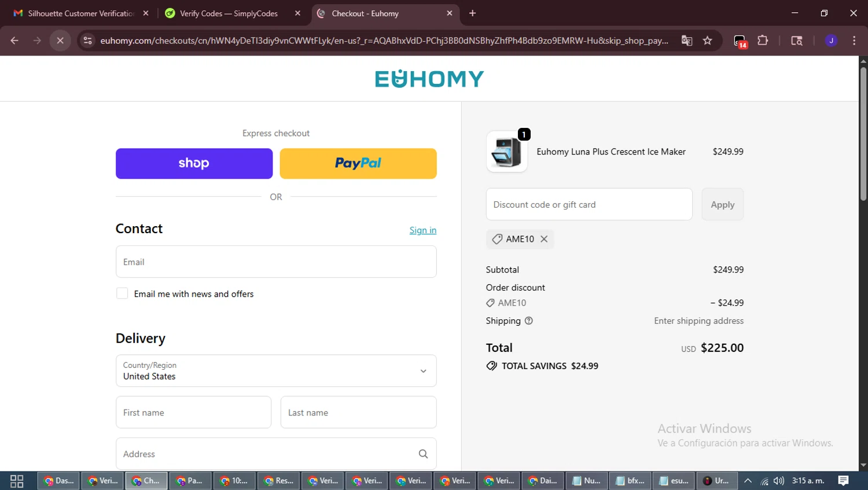
Task: Switch to the Silhouette Customer Verification tab
Action: point(81,13)
